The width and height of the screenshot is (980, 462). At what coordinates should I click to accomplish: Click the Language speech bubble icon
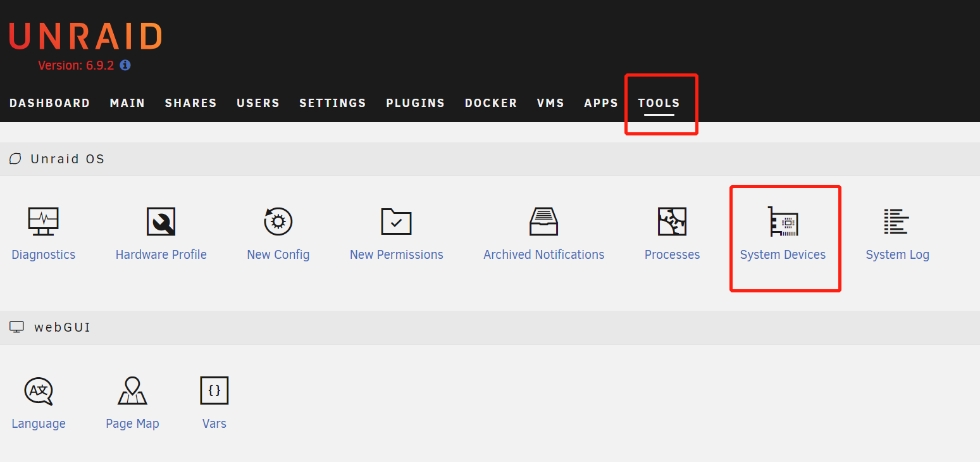pyautogui.click(x=39, y=391)
